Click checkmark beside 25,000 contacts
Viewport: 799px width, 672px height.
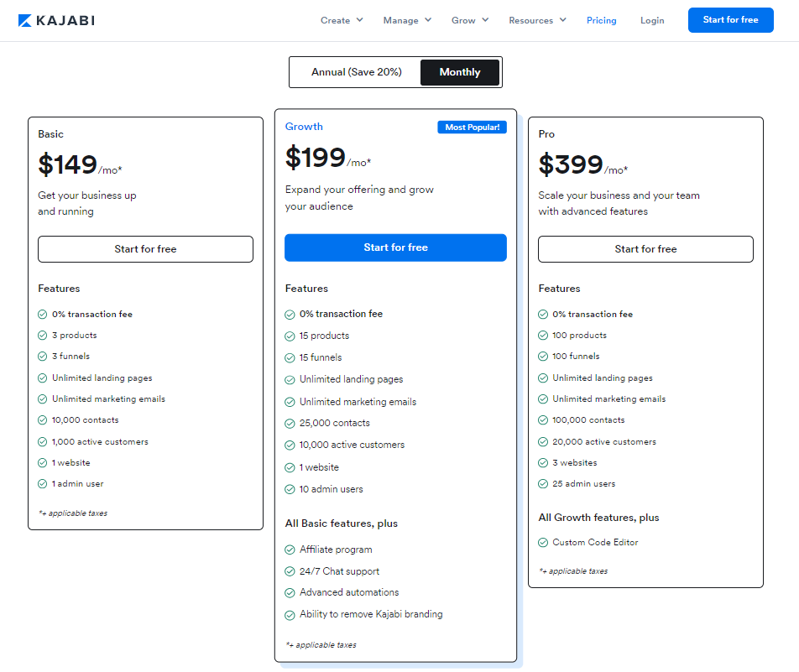(290, 424)
